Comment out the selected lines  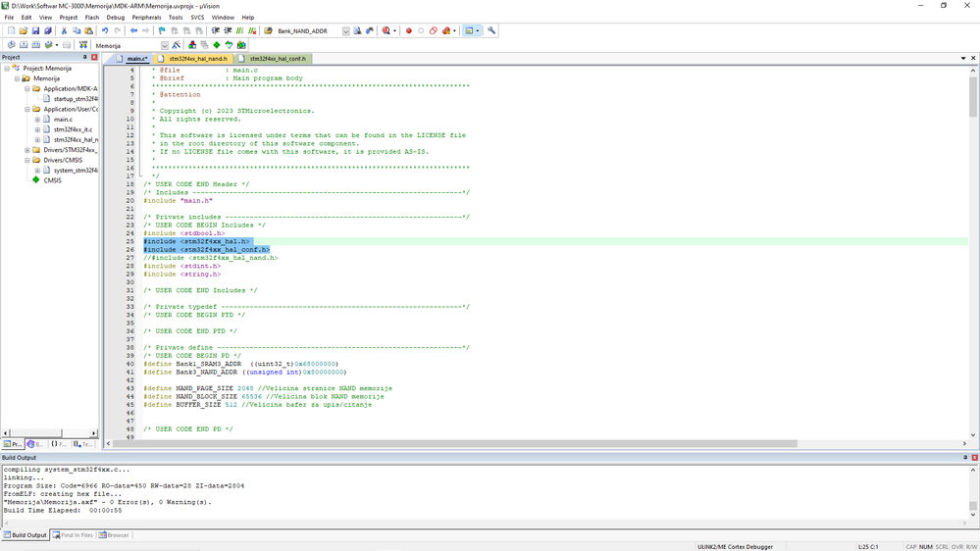coord(240,30)
